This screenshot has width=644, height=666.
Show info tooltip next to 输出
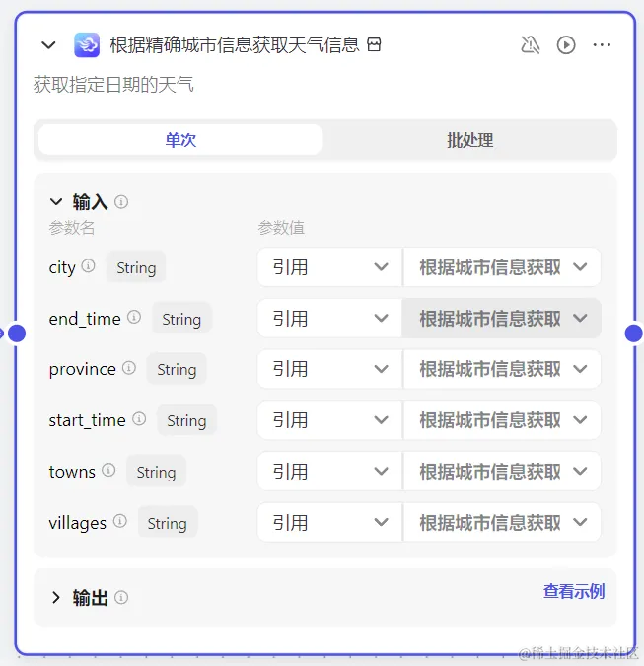pyautogui.click(x=121, y=598)
